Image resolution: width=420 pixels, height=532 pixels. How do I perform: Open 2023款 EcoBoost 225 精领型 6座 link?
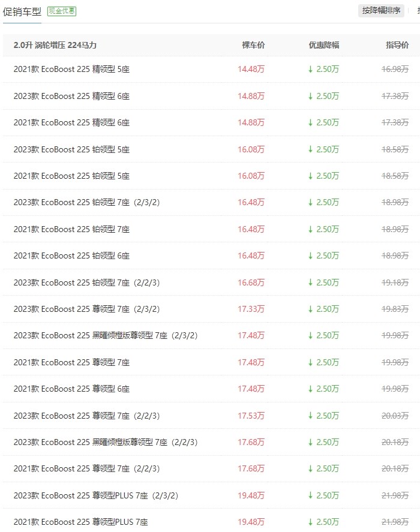(71, 96)
